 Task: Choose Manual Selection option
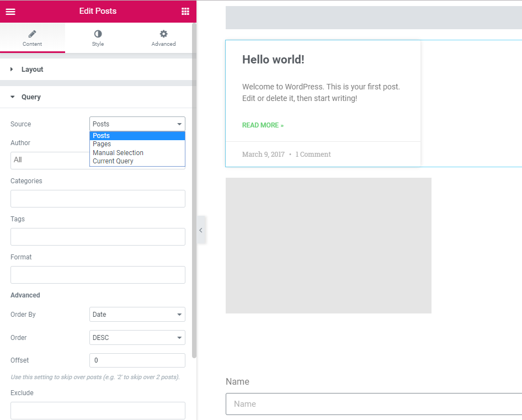click(x=118, y=153)
